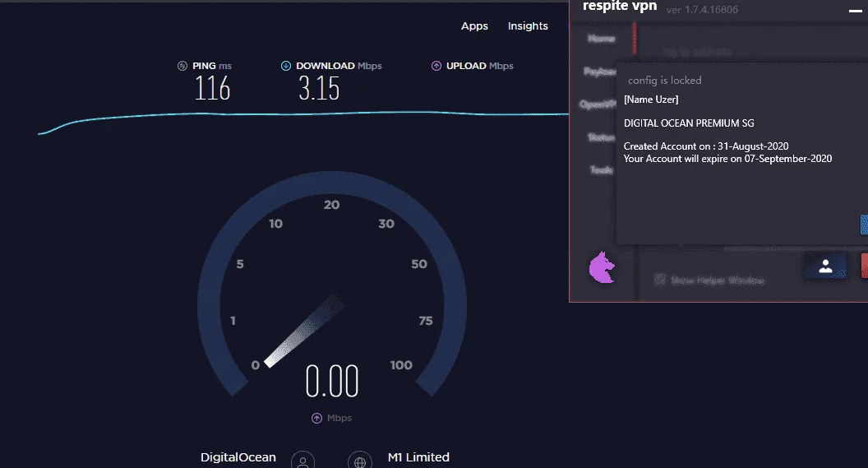Click the UPLOAD Mbps label

click(479, 66)
